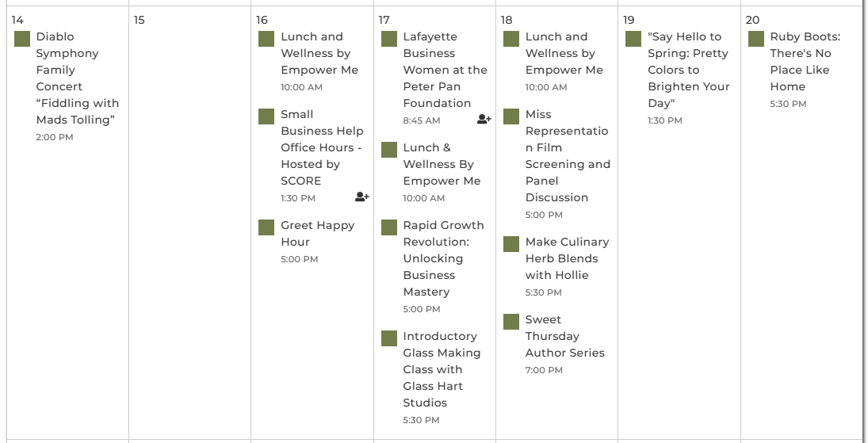Open Diablo Symphony Family Concert event

click(x=77, y=78)
